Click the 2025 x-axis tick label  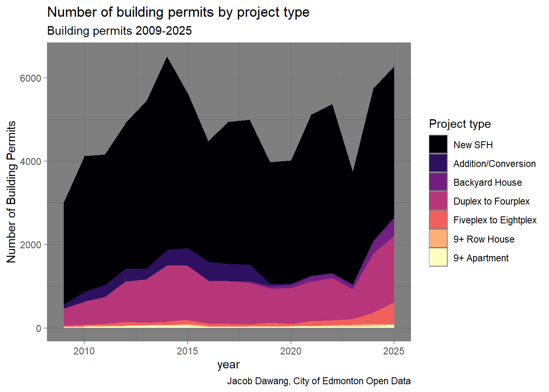point(394,351)
